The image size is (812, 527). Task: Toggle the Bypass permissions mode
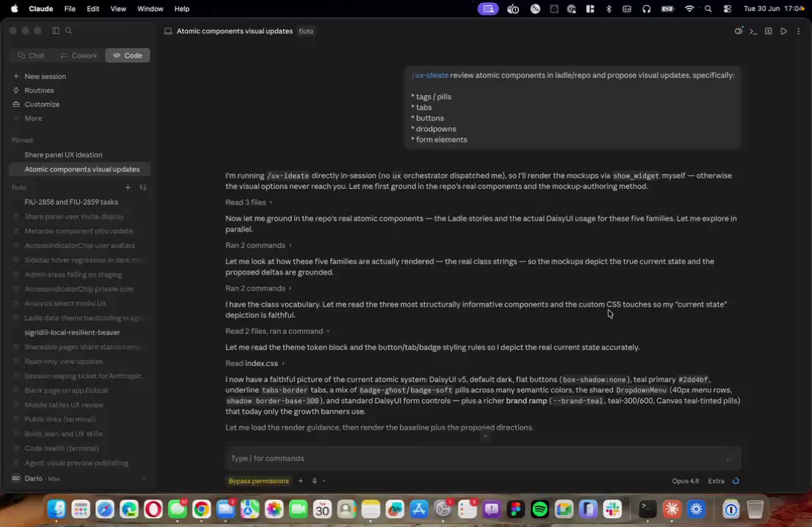[258, 481]
